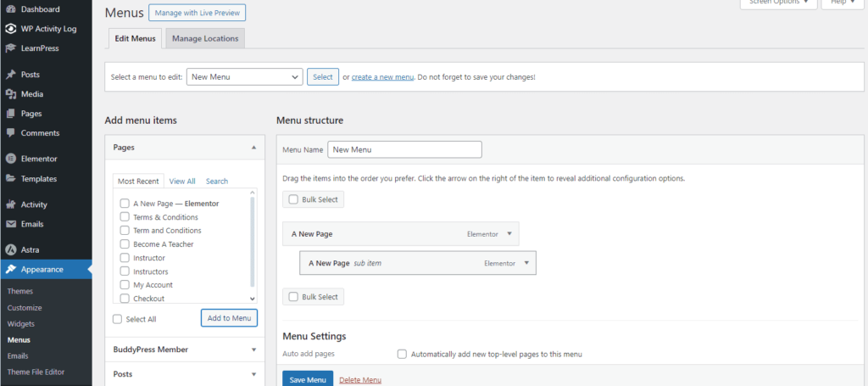The height and width of the screenshot is (386, 868).
Task: Click the Delete Menu link
Action: pos(360,379)
